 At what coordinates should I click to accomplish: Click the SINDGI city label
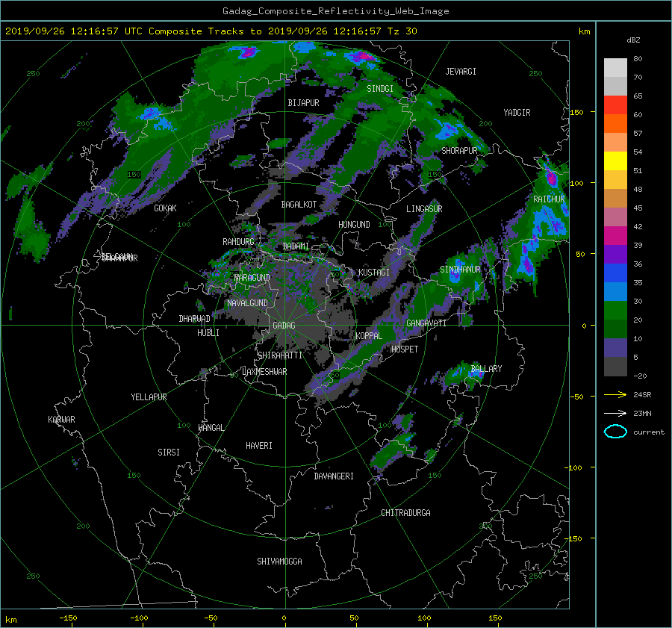point(380,89)
